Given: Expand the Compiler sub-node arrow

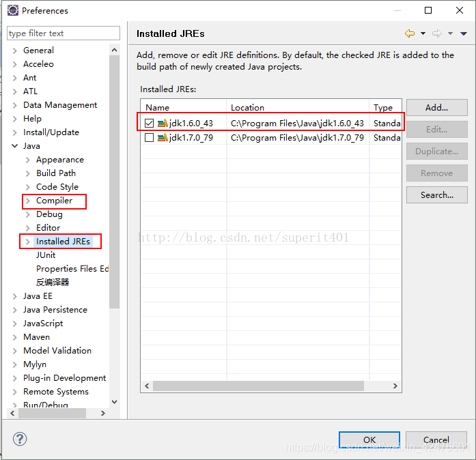Looking at the screenshot, I should click(27, 201).
